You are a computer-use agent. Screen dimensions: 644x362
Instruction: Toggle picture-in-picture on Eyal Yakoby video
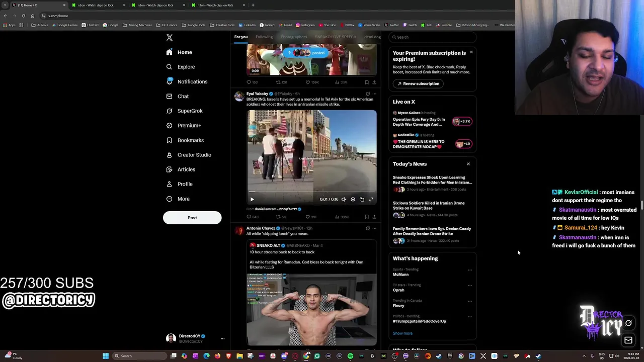362,200
